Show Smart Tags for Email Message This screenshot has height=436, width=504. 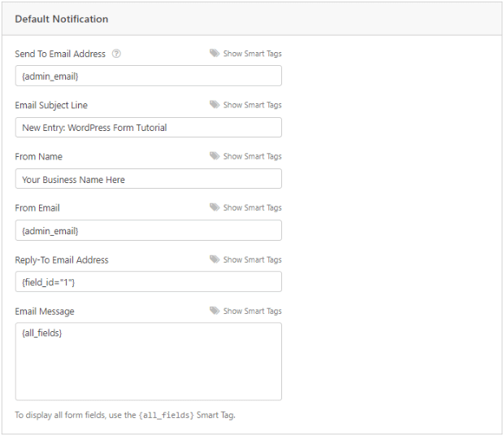click(252, 312)
